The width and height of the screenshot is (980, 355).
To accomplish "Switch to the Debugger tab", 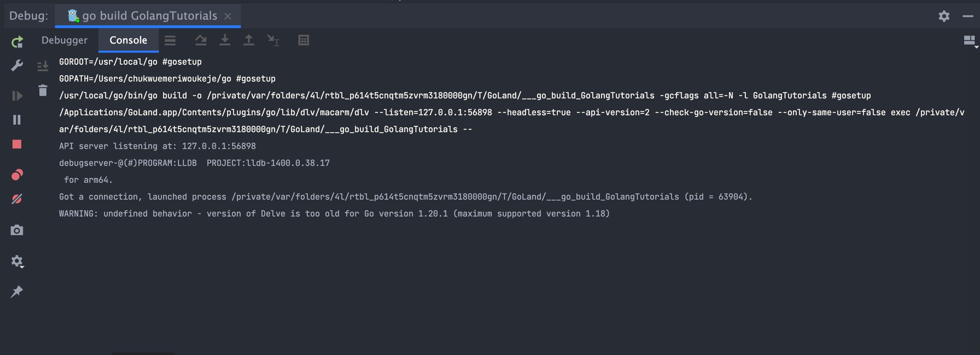I will click(x=64, y=40).
